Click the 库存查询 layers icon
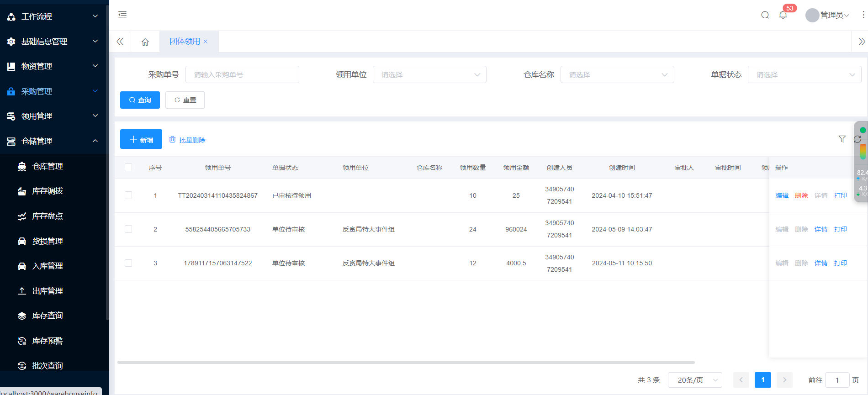The height and width of the screenshot is (395, 868). (22, 316)
